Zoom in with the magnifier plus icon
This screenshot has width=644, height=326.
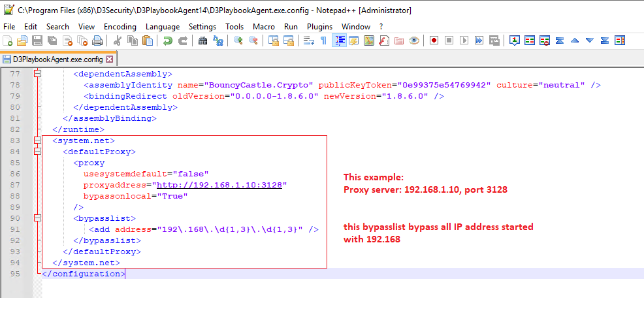[x=238, y=41]
